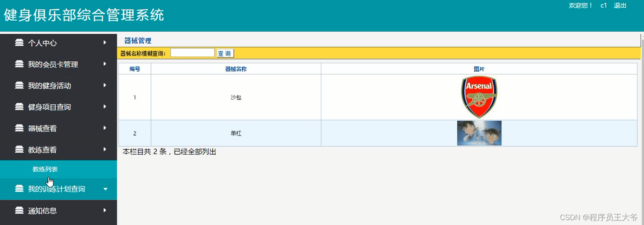Expand the 通知信息 arrow

click(105, 210)
